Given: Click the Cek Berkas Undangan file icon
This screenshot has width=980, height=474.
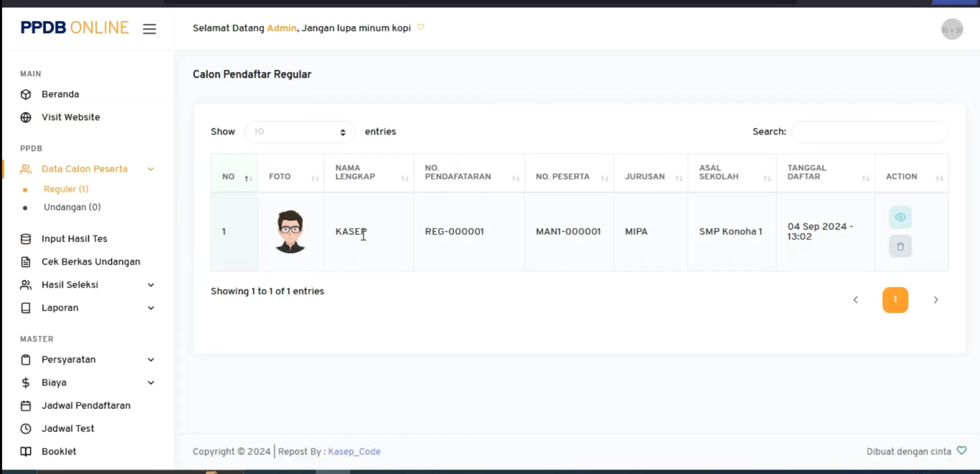Looking at the screenshot, I should pos(26,262).
